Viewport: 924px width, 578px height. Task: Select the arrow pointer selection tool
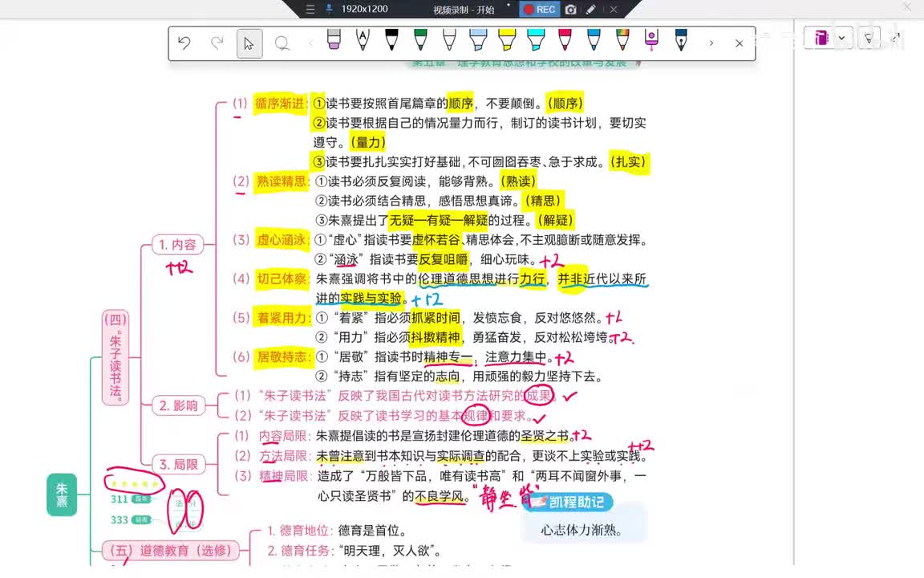[x=249, y=43]
